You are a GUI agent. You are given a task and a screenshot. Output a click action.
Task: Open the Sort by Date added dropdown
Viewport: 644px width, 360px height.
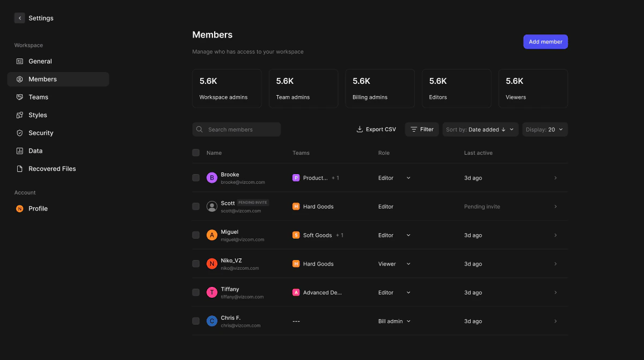coord(479,129)
